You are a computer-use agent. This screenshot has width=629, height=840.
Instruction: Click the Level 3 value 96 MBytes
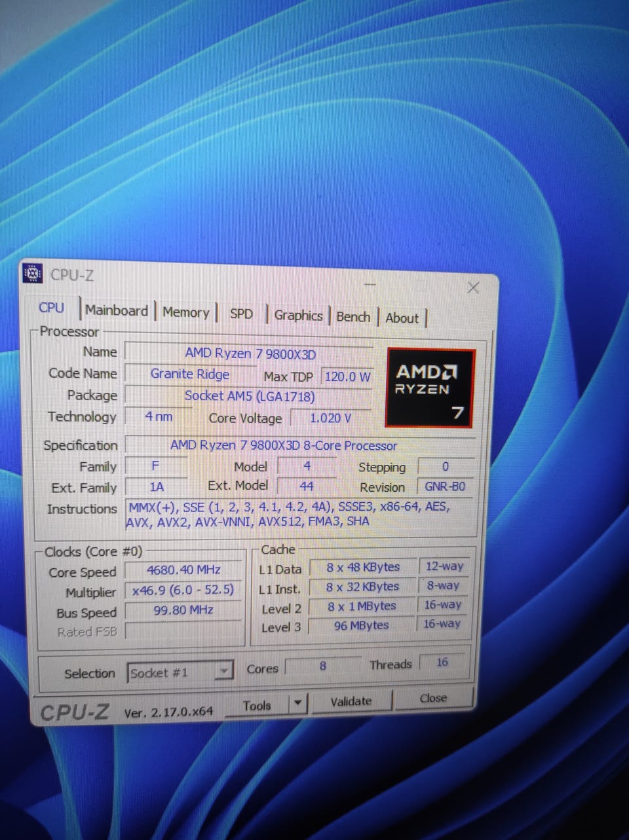pyautogui.click(x=362, y=625)
